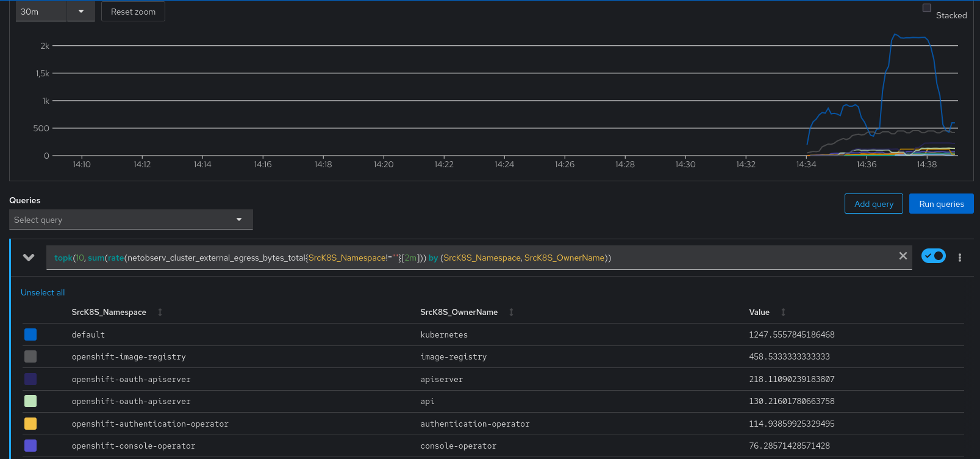Select 'authentication-operator' owner cell
Viewport: 980px width, 459px height.
(x=475, y=424)
